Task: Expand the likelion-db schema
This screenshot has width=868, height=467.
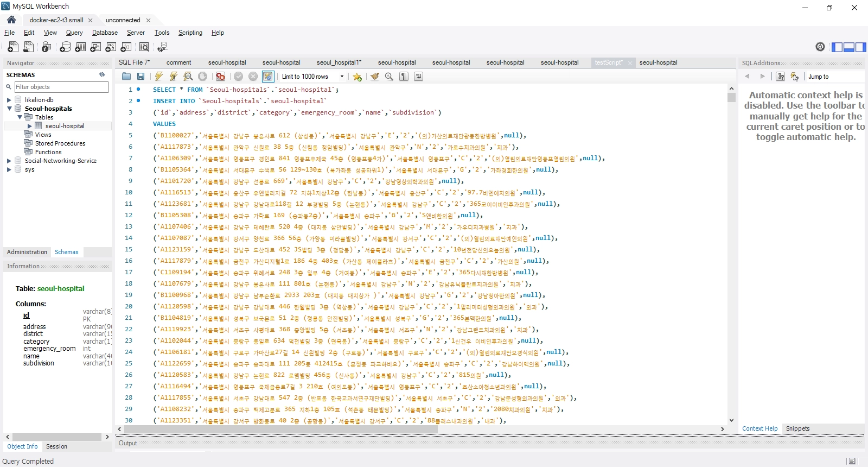Action: [x=9, y=100]
